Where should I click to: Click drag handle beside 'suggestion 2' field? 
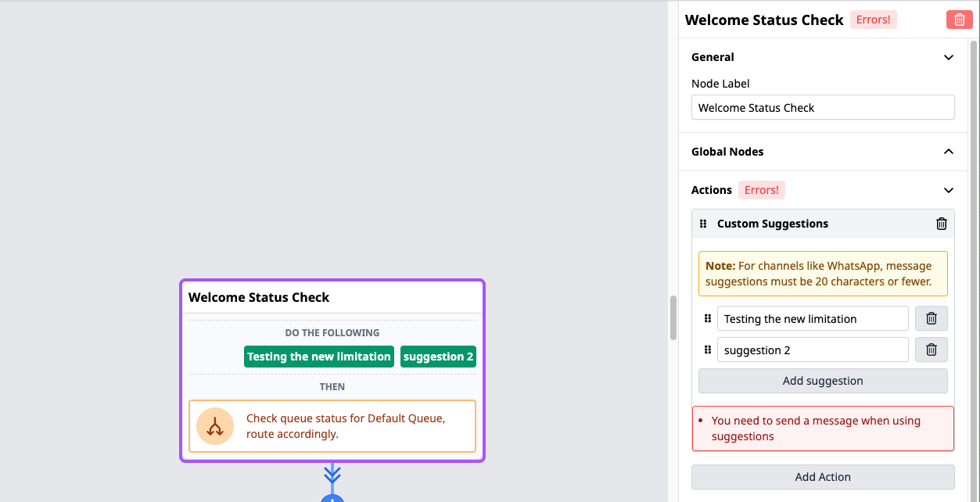coord(707,350)
